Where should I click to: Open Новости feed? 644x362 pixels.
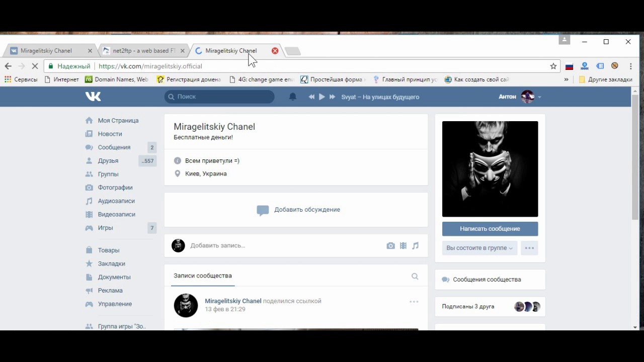(110, 134)
